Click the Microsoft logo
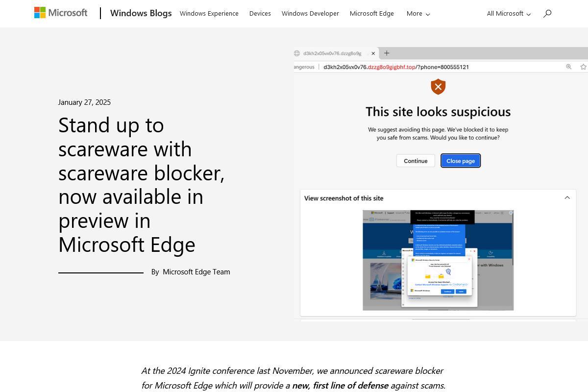 [61, 13]
